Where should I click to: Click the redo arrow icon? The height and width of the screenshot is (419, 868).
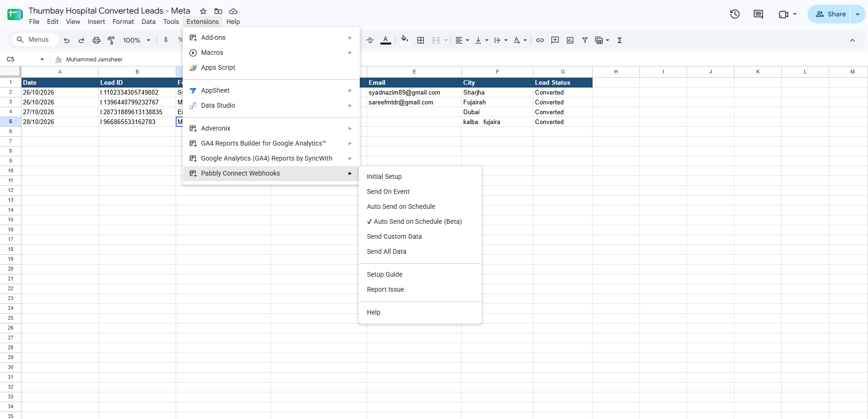[82, 40]
